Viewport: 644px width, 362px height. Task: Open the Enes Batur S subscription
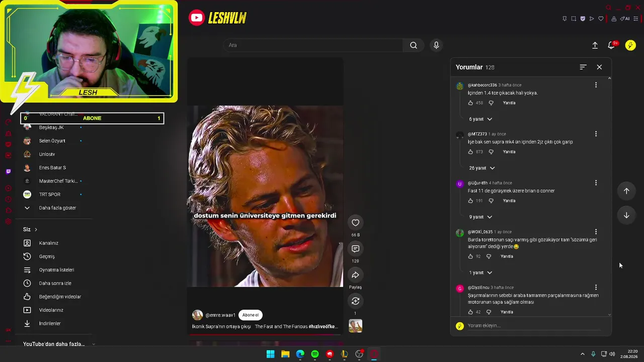[x=53, y=167]
